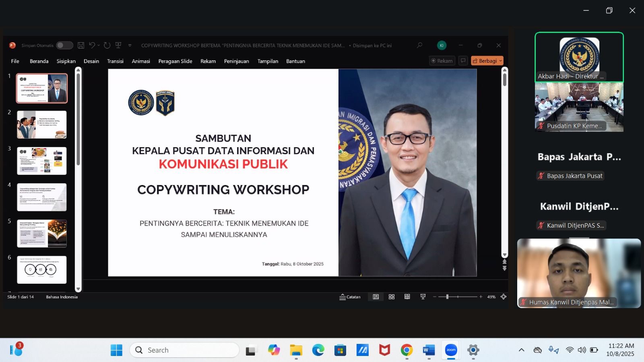Switch to Slide Sorter view icon
Image resolution: width=644 pixels, height=362 pixels.
pyautogui.click(x=391, y=296)
